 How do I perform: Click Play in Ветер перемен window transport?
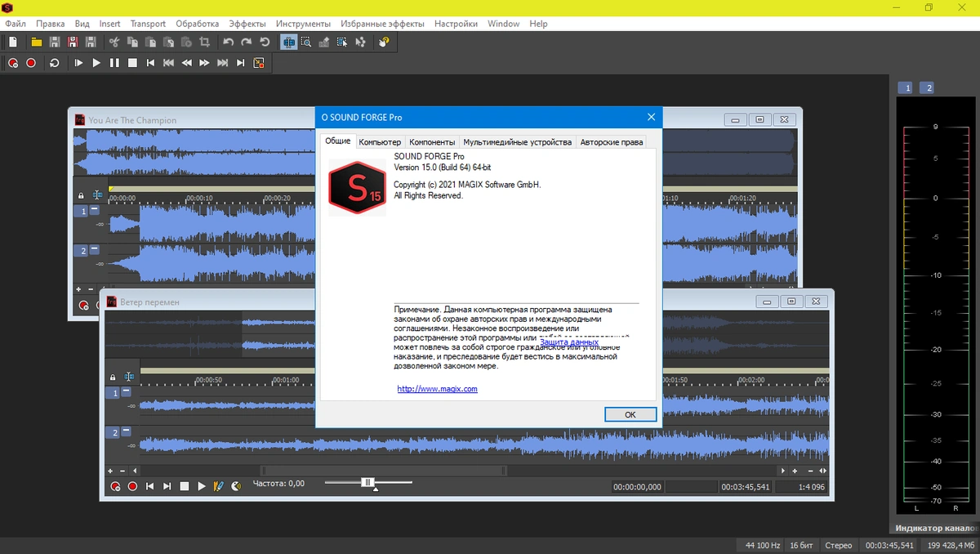click(x=202, y=486)
